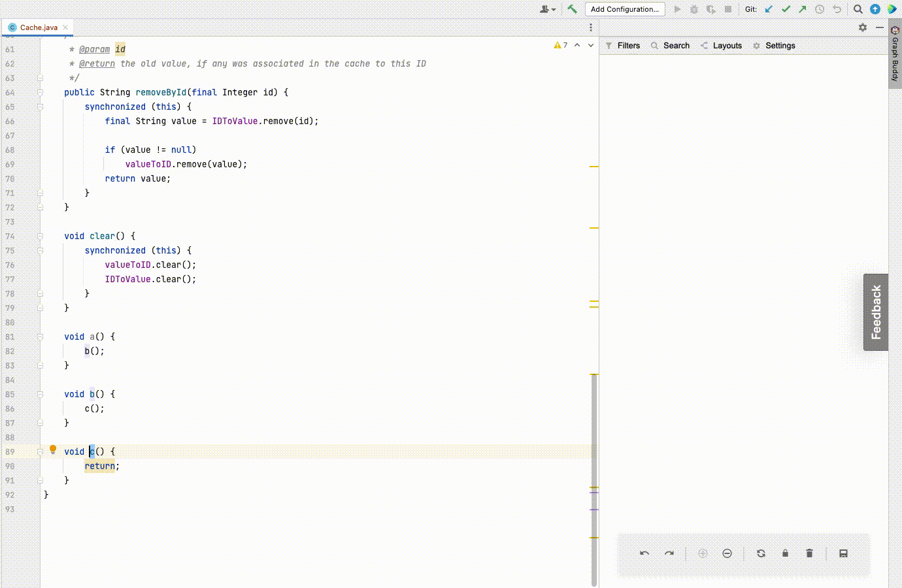Click the graph save floppy icon
The width and height of the screenshot is (902, 588).
pos(843,553)
